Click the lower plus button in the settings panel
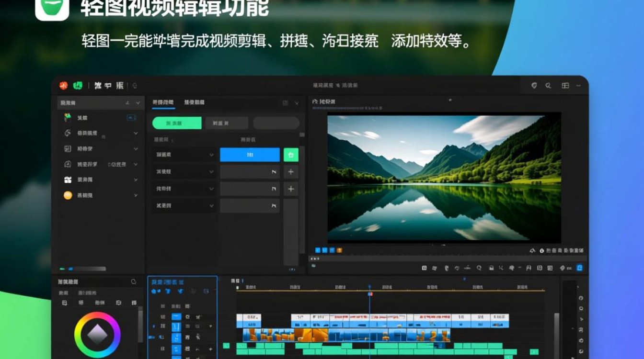The height and width of the screenshot is (359, 644). (x=290, y=189)
